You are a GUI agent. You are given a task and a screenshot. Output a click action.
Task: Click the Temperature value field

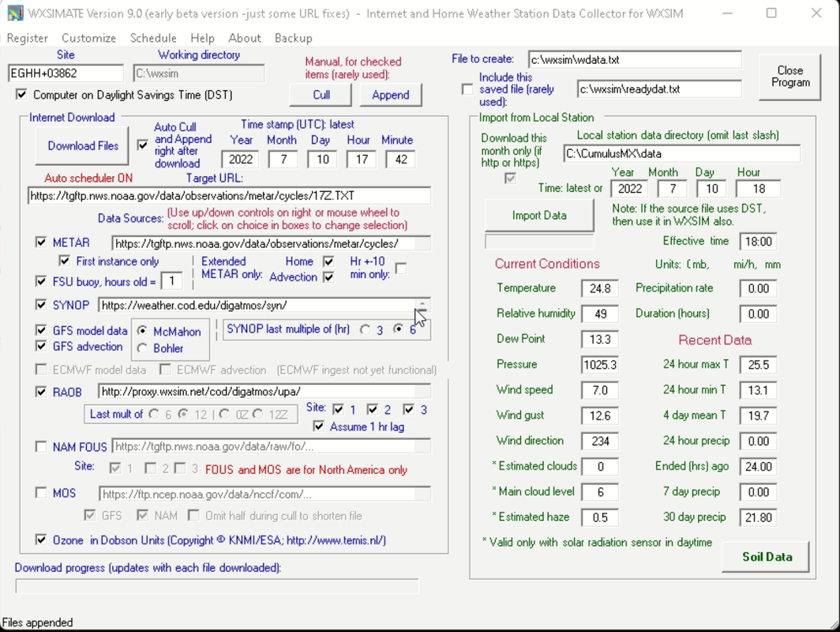tap(600, 288)
